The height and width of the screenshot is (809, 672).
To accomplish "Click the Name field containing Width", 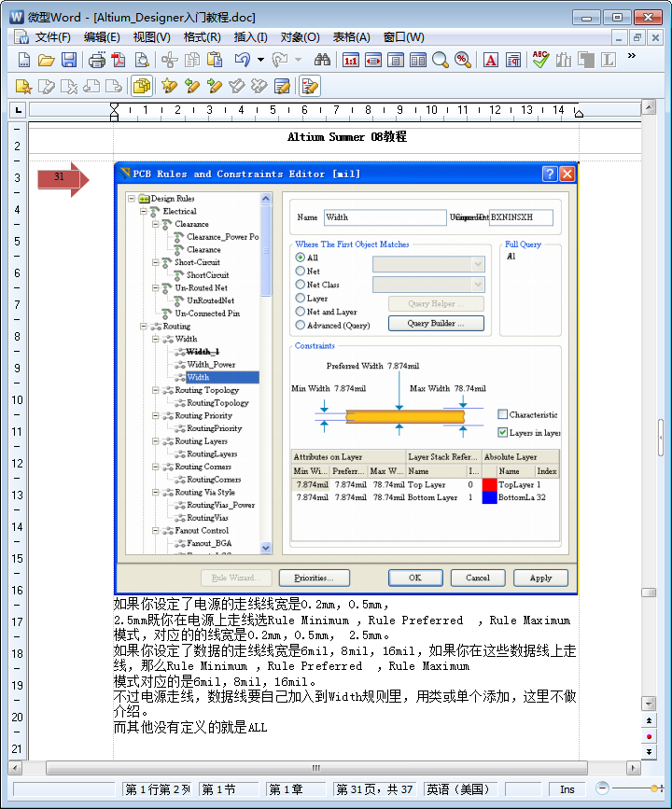I will (x=385, y=217).
